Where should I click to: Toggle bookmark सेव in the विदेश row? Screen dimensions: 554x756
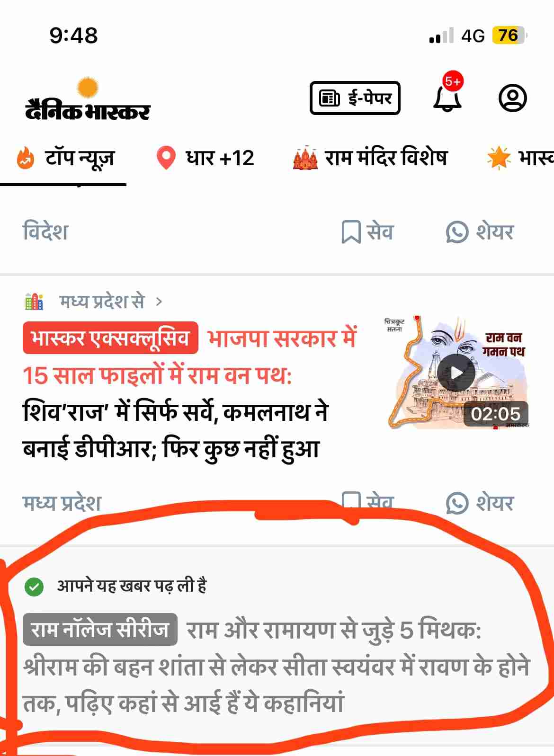367,232
